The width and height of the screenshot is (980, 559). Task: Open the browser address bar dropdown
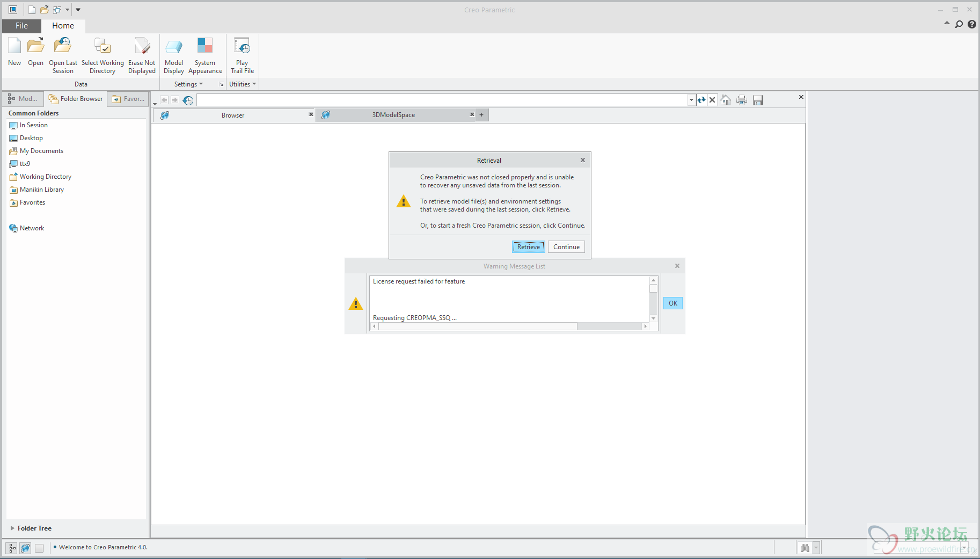[x=691, y=100]
